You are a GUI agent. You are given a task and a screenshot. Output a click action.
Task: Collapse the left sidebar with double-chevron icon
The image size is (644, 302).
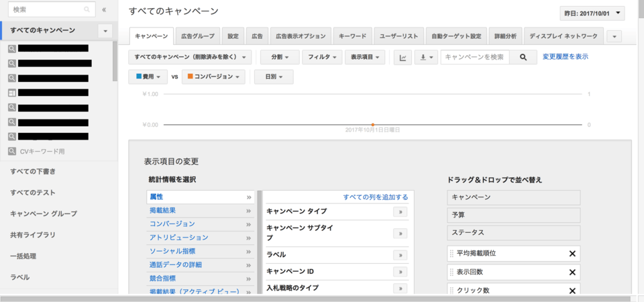coord(104,10)
